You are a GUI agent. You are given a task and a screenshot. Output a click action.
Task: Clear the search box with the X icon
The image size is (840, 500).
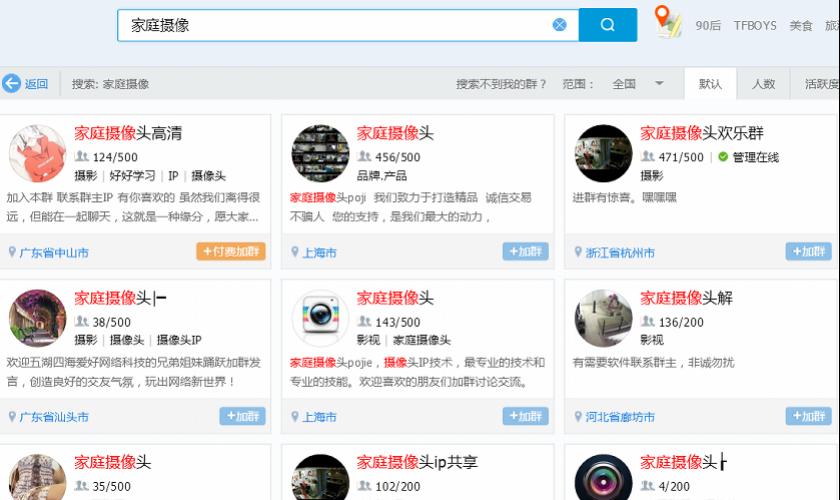click(x=559, y=25)
